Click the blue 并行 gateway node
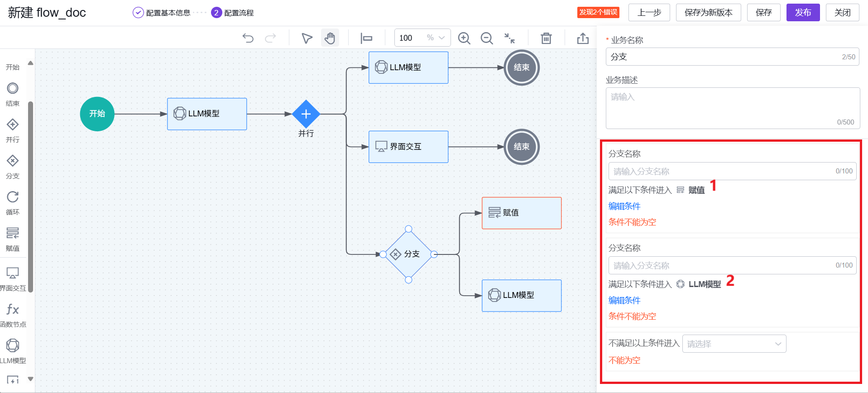The height and width of the screenshot is (393, 868). 306,114
